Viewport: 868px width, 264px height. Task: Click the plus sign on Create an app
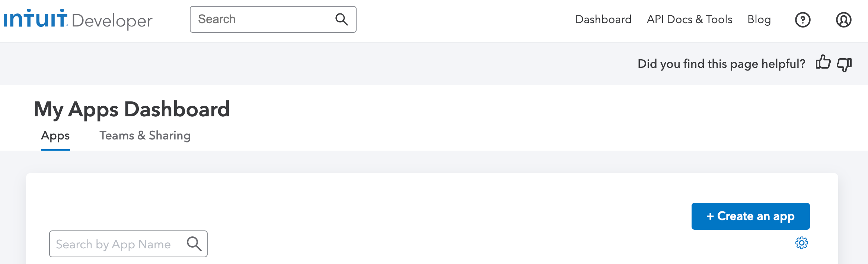[x=710, y=216]
